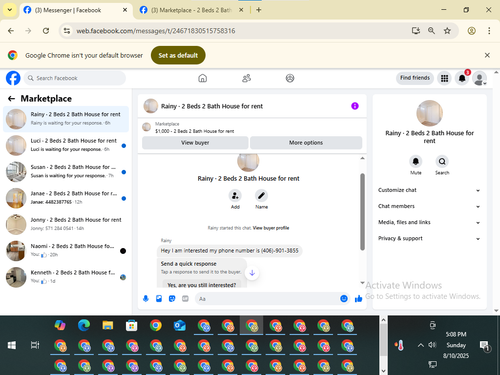Bookmark this page with the star icon
This screenshot has width=500, height=375.
(447, 31)
